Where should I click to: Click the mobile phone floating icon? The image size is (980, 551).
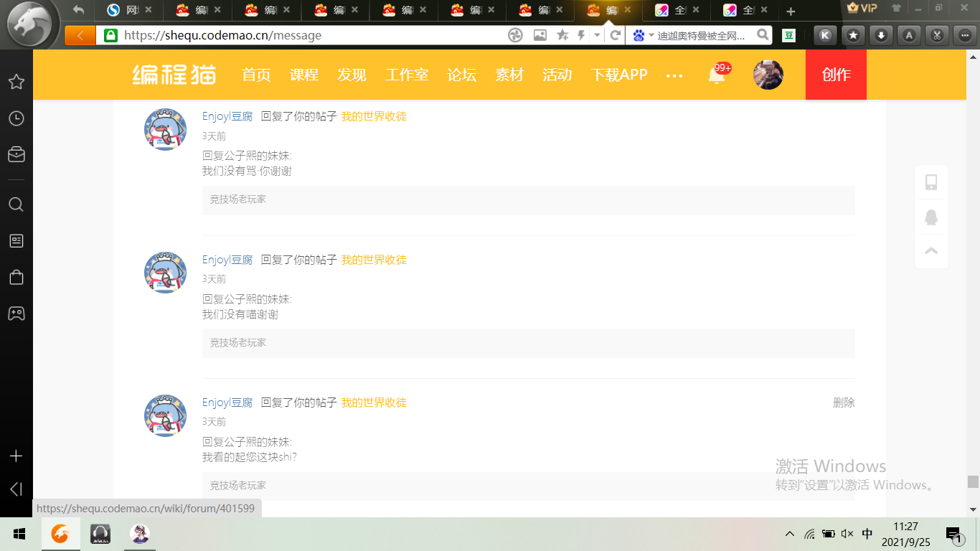tap(931, 182)
